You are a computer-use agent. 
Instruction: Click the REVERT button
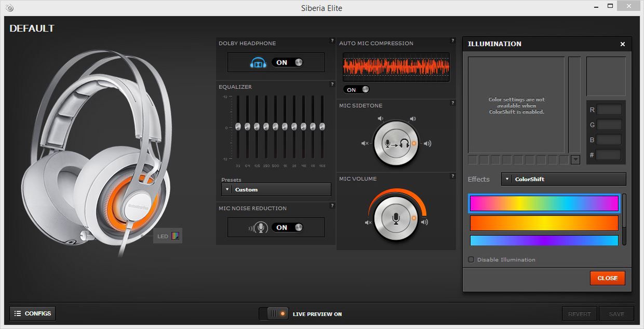[580, 314]
